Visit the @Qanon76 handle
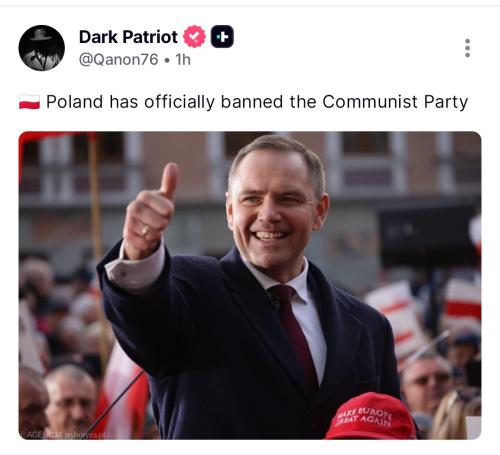 (119, 60)
